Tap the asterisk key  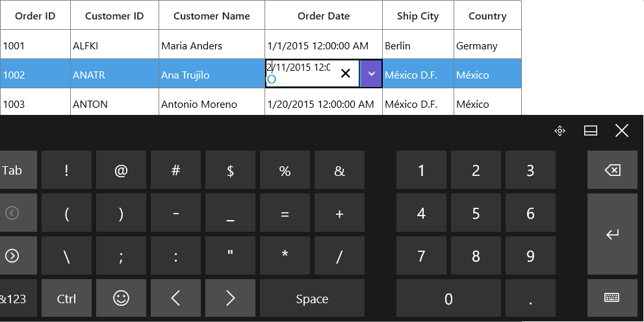click(285, 256)
